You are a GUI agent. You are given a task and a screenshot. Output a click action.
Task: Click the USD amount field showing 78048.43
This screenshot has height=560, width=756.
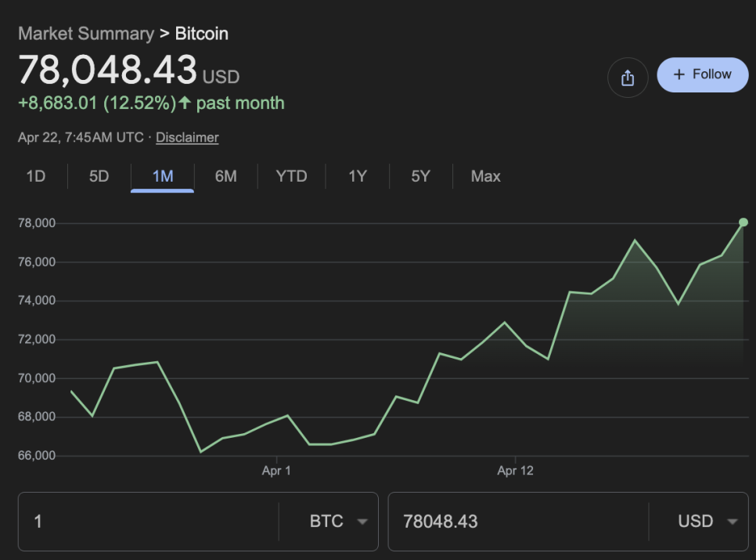pos(517,522)
